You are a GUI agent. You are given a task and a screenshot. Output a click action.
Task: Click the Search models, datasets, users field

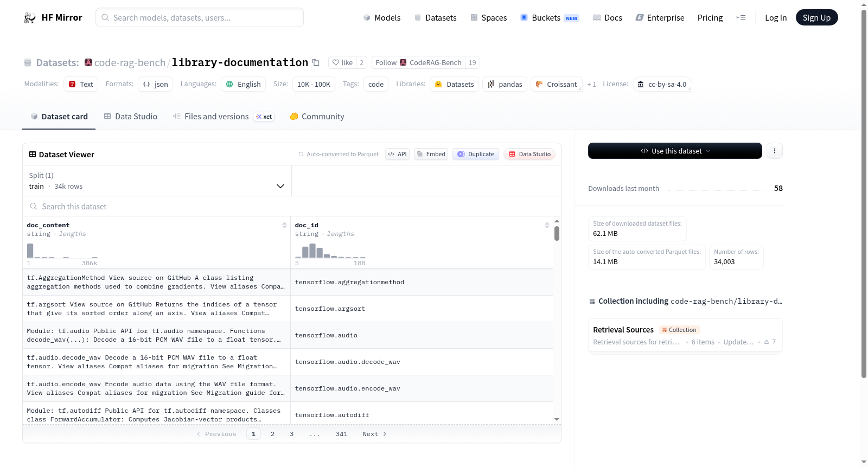pos(200,18)
